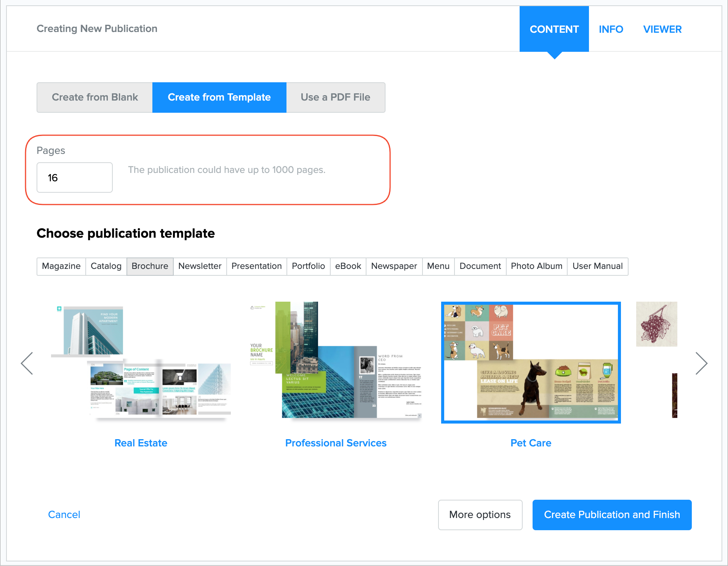Select the Photo Album category

click(536, 266)
